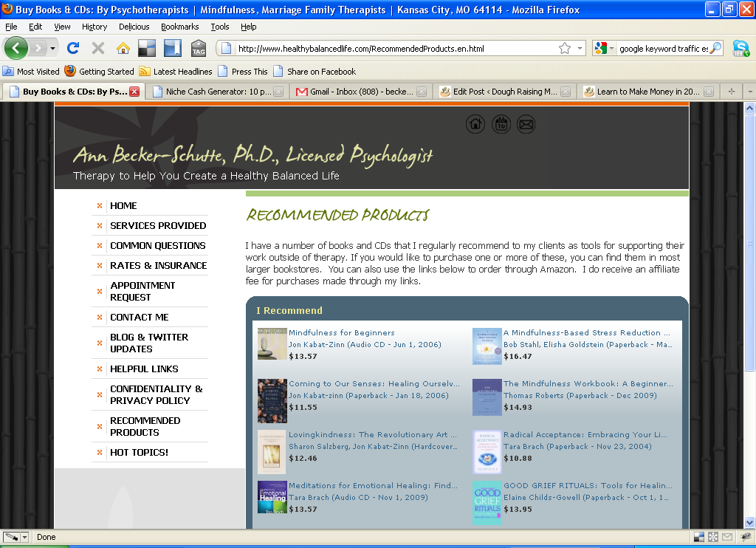This screenshot has width=756, height=548.
Task: Switch to the Gmail Inbox tab
Action: [361, 92]
